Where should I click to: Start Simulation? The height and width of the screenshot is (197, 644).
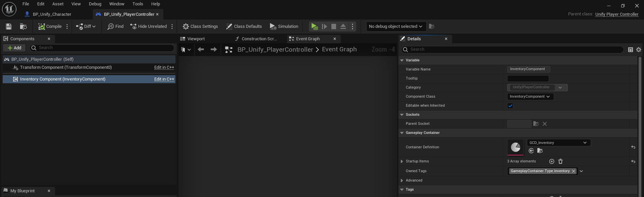click(x=284, y=27)
